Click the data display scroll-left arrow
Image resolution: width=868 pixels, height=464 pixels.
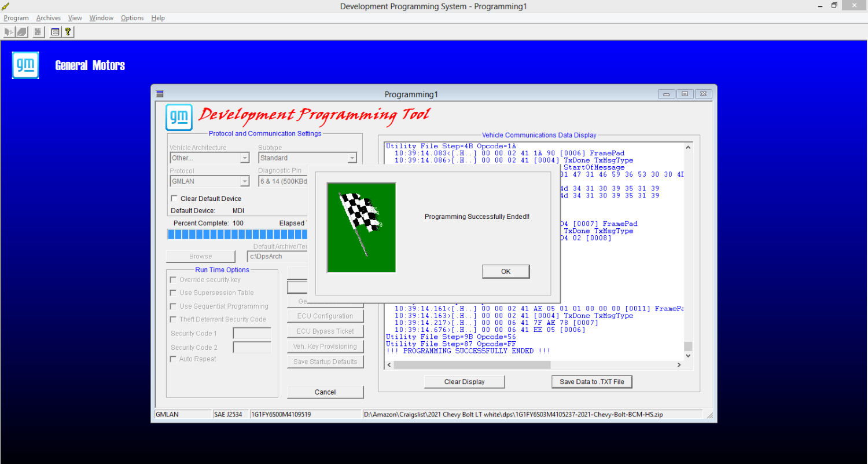389,365
